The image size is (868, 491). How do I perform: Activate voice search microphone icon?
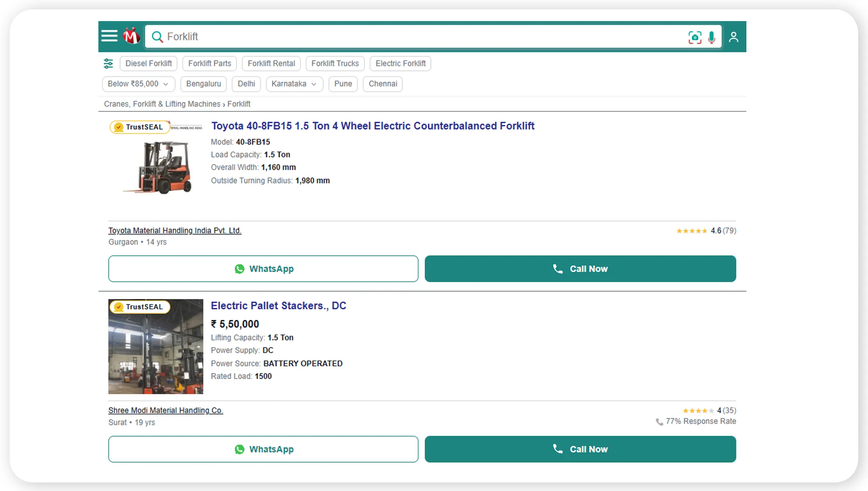pos(711,37)
